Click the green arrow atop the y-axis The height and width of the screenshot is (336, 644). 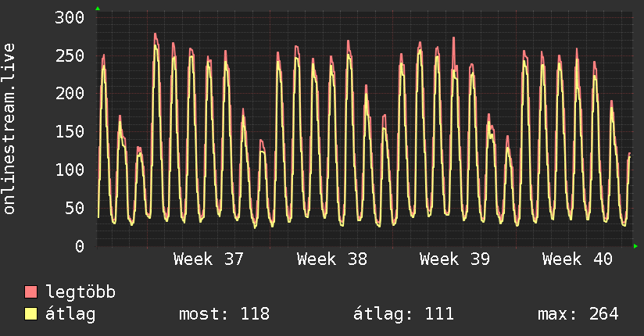coord(98,9)
